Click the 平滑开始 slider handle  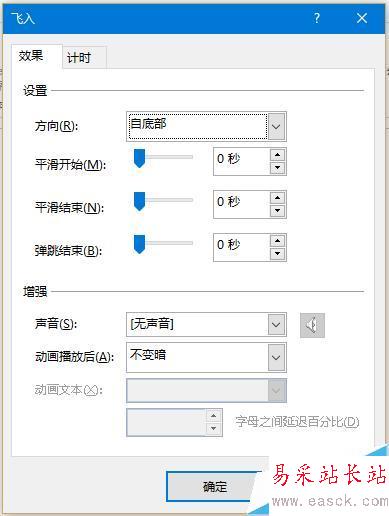coord(139,159)
